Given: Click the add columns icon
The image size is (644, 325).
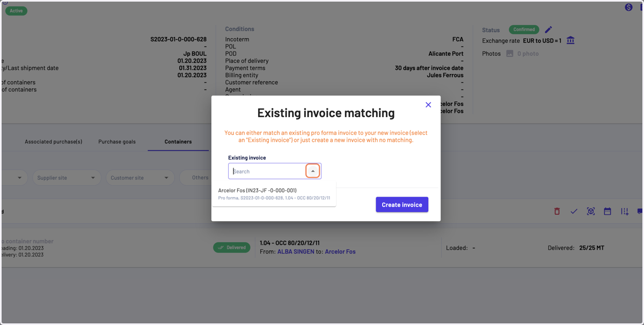Looking at the screenshot, I should [x=625, y=212].
